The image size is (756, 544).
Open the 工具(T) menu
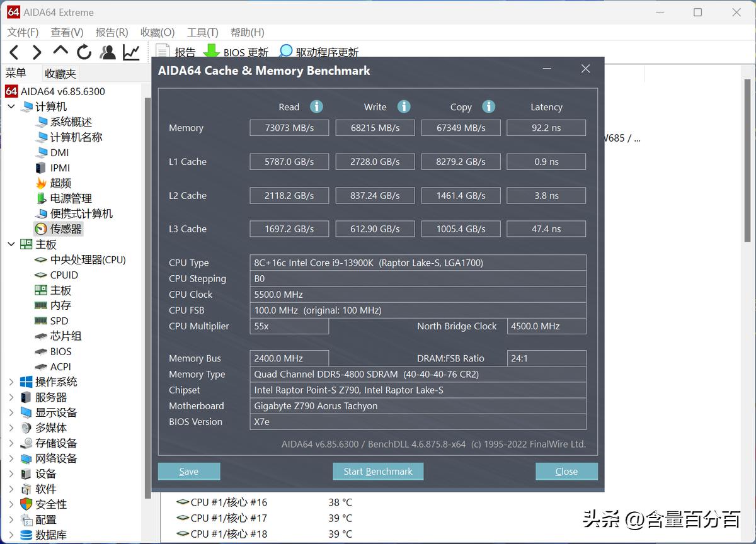point(202,32)
